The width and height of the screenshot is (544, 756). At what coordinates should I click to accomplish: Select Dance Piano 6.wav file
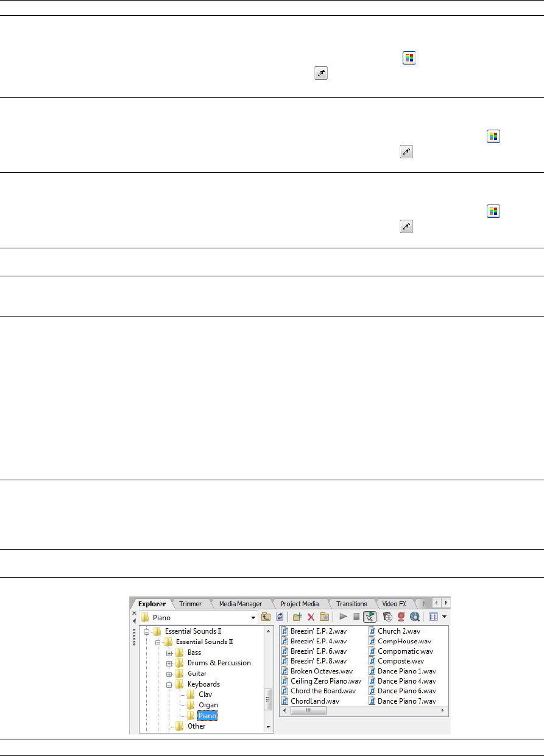402,691
